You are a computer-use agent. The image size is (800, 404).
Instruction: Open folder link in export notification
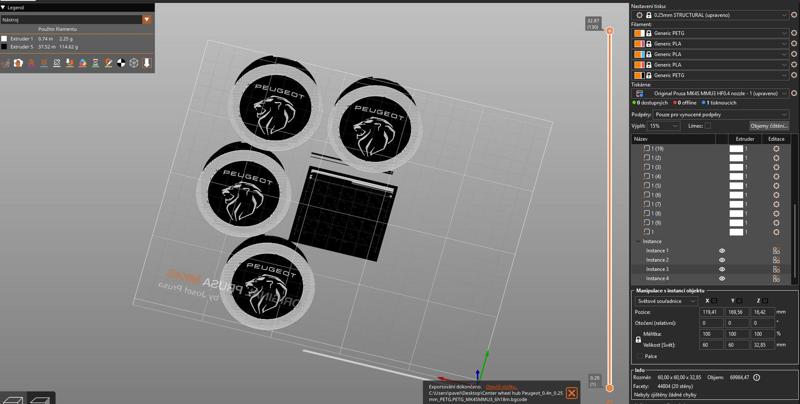coord(502,387)
